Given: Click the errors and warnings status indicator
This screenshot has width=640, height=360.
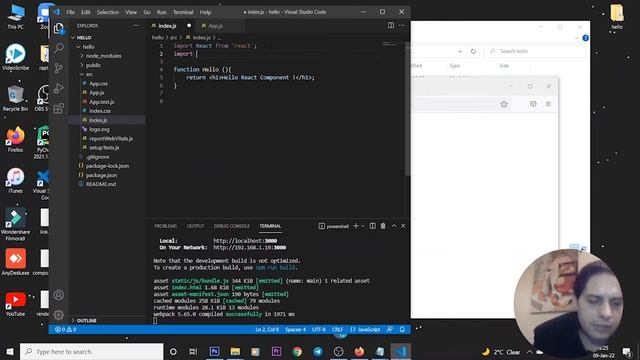Looking at the screenshot, I should [x=65, y=329].
